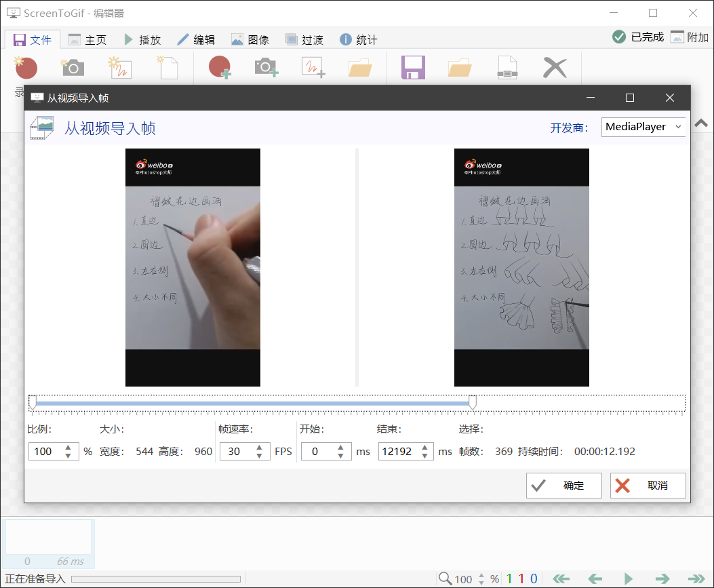
Task: Increase the end time value
Action: 425,447
